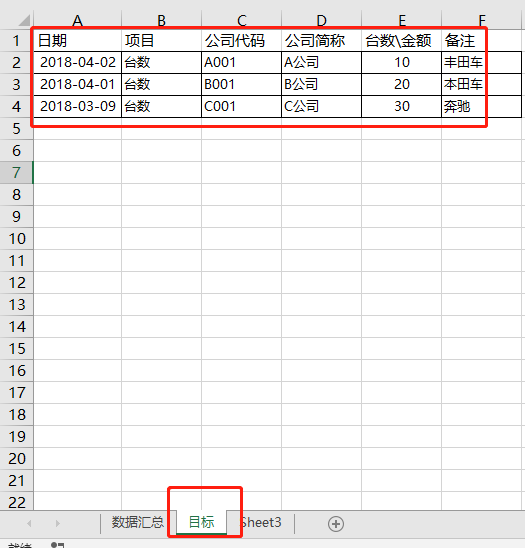This screenshot has height=548, width=525.
Task: Select column D header
Action: coord(322,21)
